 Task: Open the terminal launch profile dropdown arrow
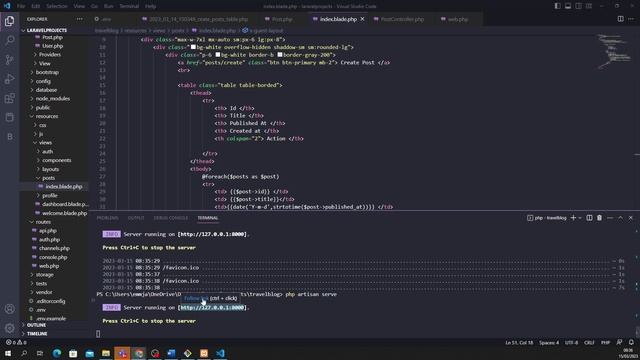point(580,218)
